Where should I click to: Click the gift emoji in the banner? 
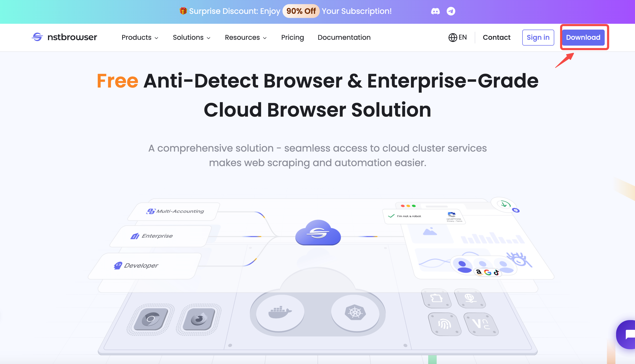coord(183,11)
